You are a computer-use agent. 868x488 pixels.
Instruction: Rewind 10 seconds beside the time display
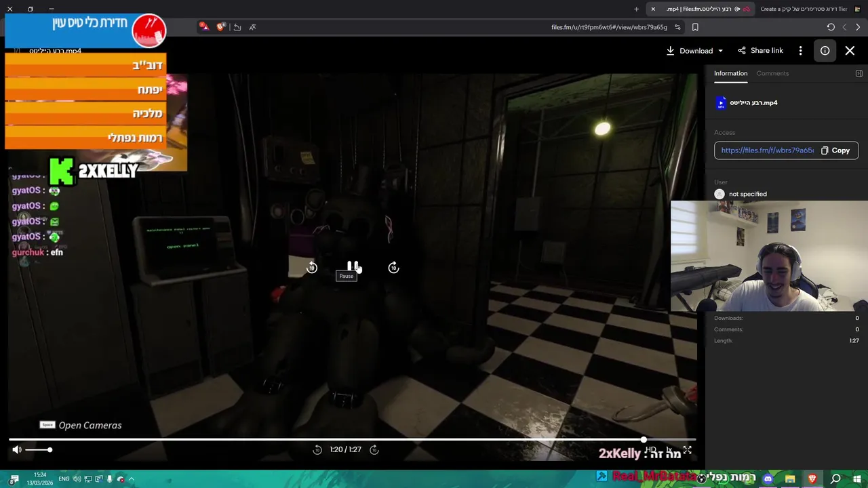pyautogui.click(x=317, y=449)
